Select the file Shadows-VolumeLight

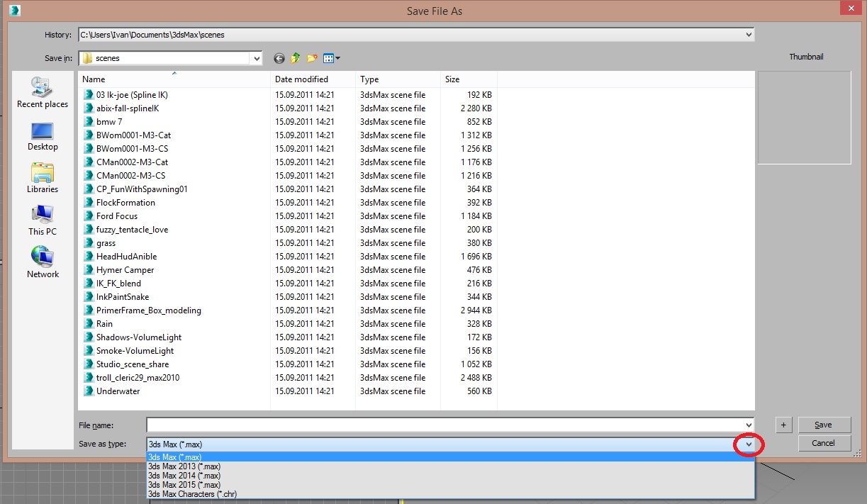[x=139, y=337]
